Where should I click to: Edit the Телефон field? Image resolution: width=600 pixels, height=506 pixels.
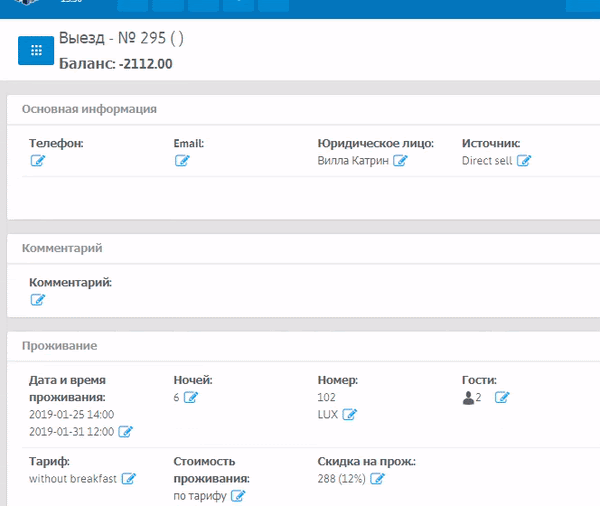[38, 161]
